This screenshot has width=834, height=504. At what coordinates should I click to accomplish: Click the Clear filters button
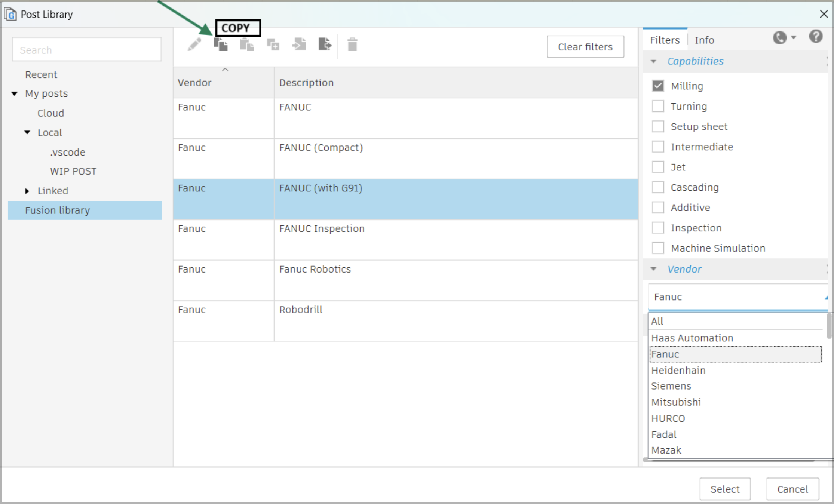click(x=585, y=46)
